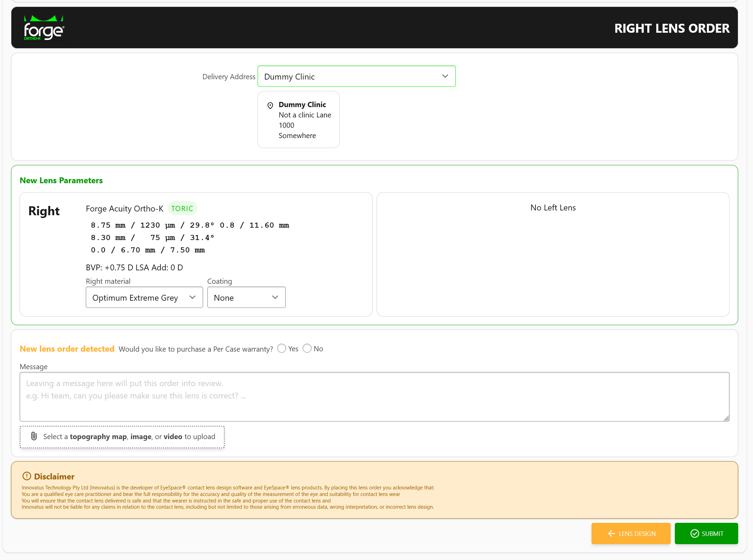Click the 'Somewhere' address line
This screenshot has width=753, height=560.
click(297, 136)
